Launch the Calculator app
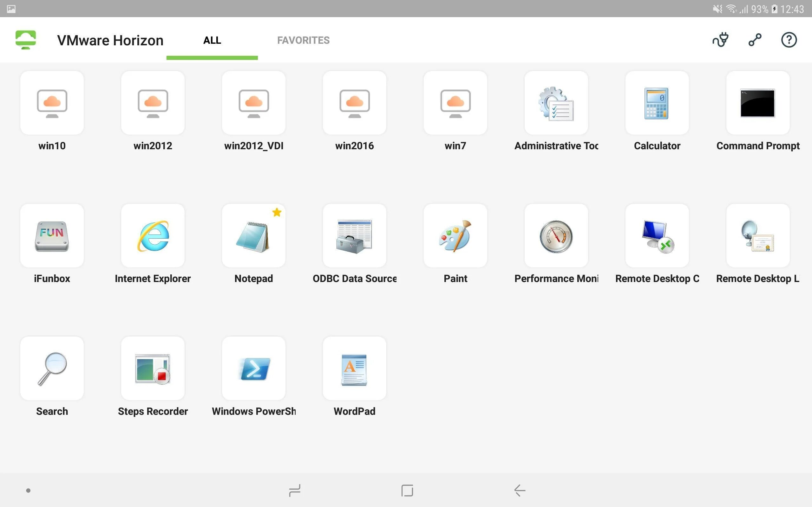This screenshot has width=812, height=507. pyautogui.click(x=657, y=103)
